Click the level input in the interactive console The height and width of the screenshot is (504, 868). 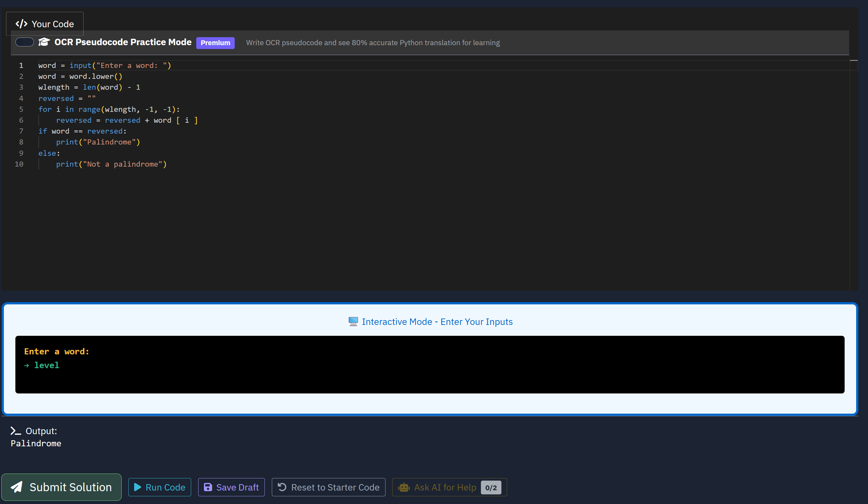tap(46, 365)
